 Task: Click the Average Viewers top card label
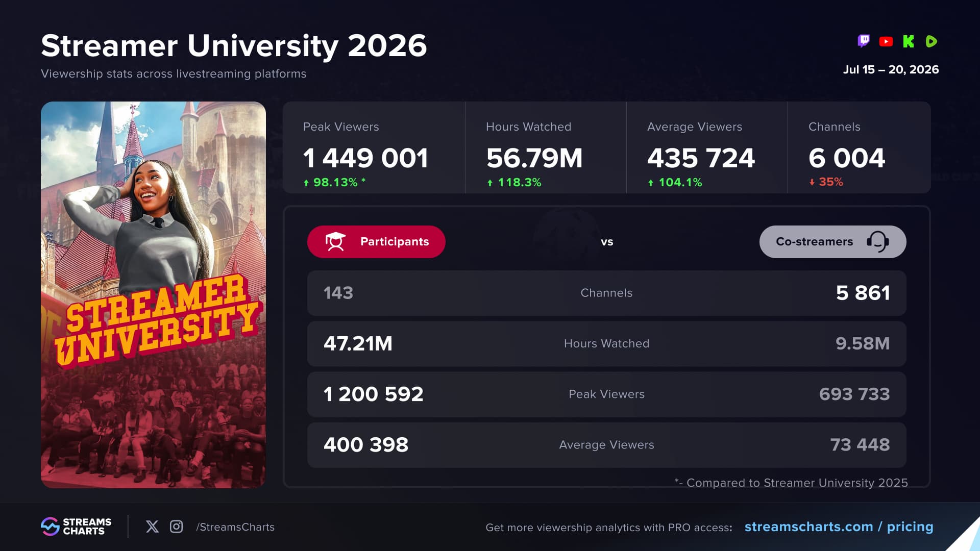click(695, 127)
